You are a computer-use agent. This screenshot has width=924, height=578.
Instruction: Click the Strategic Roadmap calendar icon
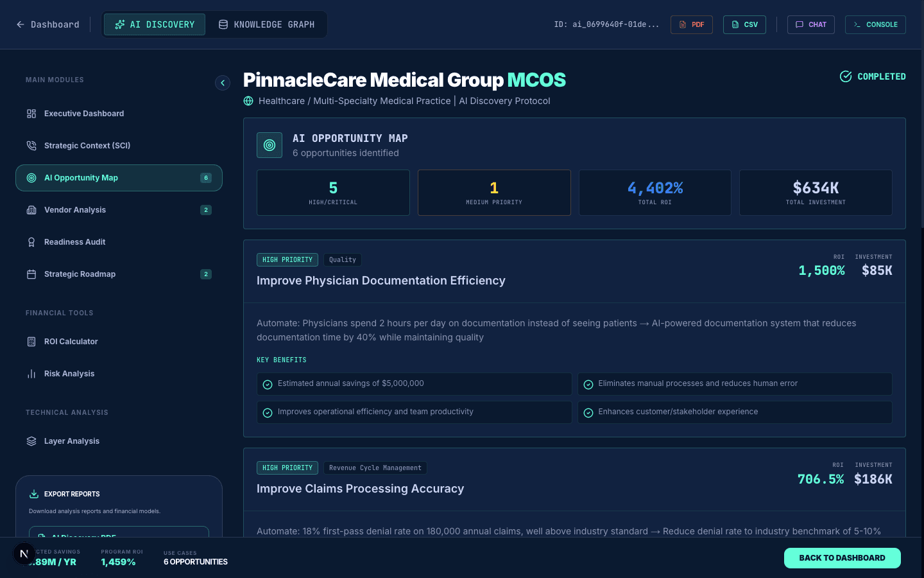[31, 274]
